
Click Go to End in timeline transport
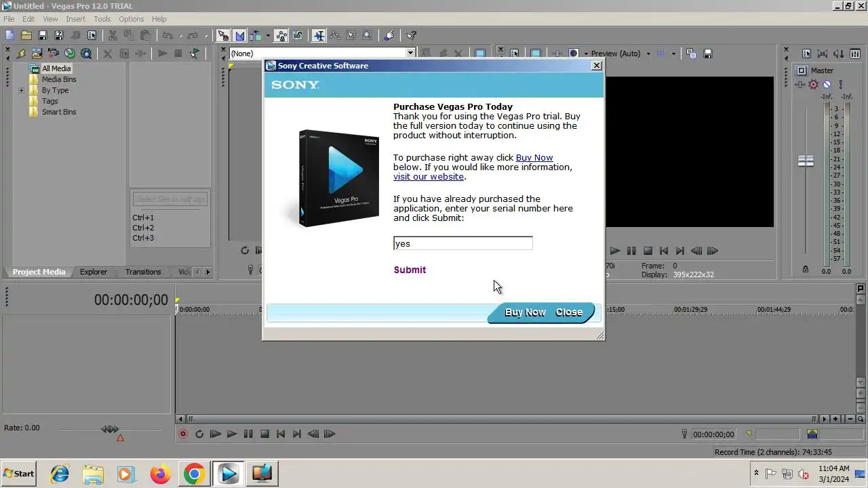point(297,434)
